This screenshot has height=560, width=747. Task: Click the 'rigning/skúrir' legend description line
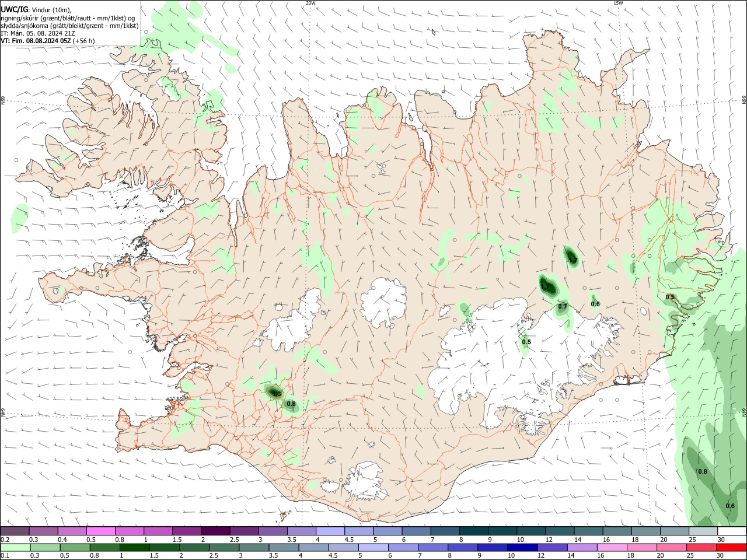coord(68,17)
